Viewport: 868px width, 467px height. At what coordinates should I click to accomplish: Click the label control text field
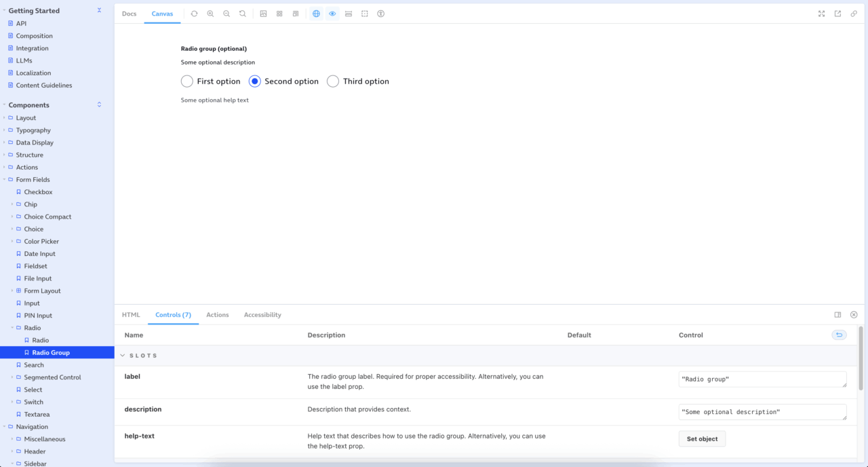762,379
